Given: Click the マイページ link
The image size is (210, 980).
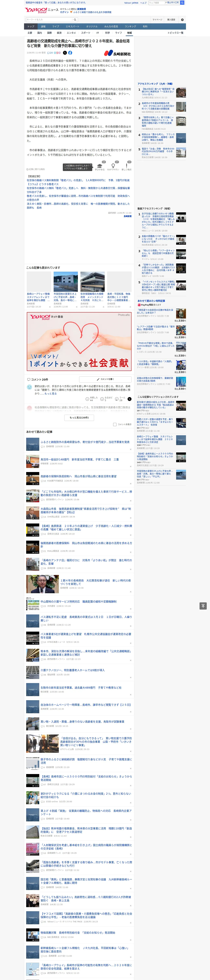Looking at the screenshot, I should click(x=157, y=19).
